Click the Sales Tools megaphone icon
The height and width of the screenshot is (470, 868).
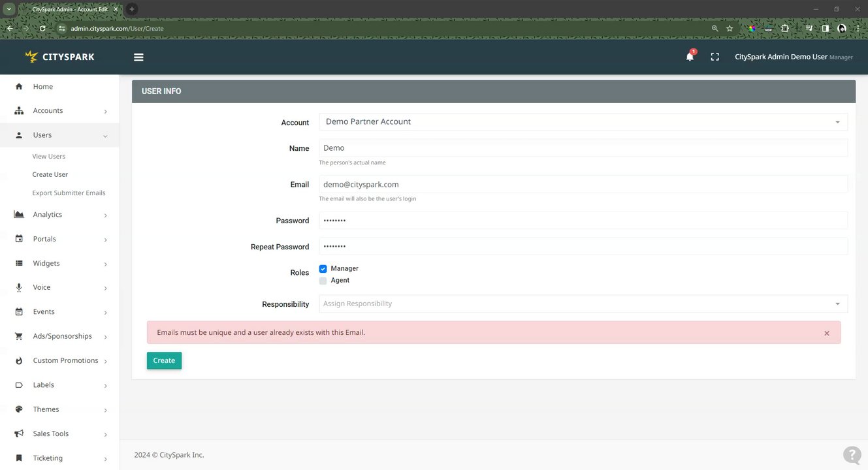pos(19,433)
